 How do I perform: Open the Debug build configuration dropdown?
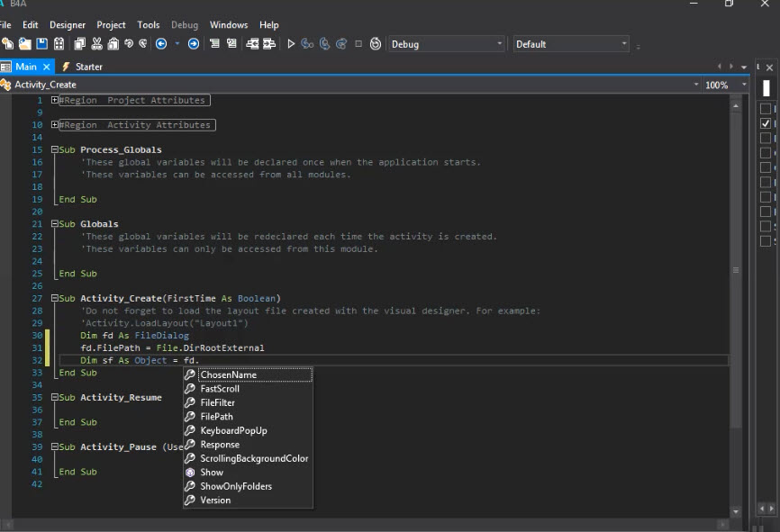click(x=447, y=44)
